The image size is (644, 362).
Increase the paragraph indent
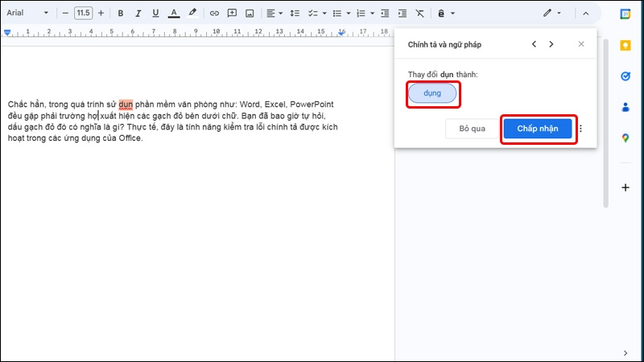point(402,13)
